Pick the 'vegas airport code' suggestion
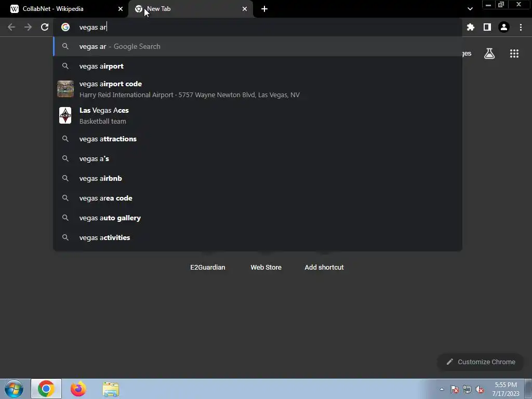532x399 pixels. [258, 89]
